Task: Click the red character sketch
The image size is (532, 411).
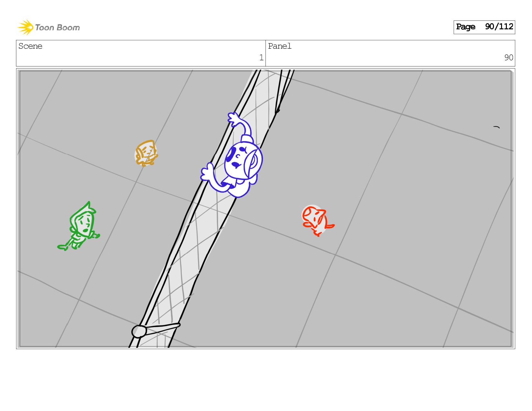Action: 318,221
